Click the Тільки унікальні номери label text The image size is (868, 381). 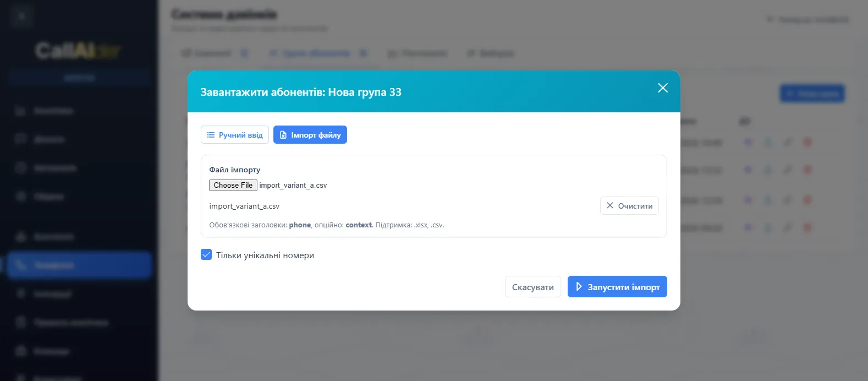[265, 255]
